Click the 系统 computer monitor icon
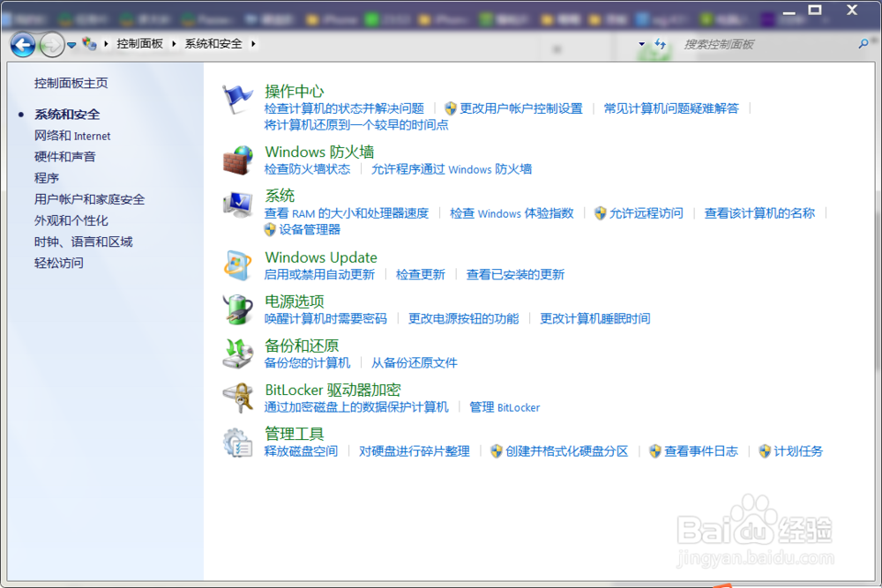The width and height of the screenshot is (882, 588). (237, 204)
